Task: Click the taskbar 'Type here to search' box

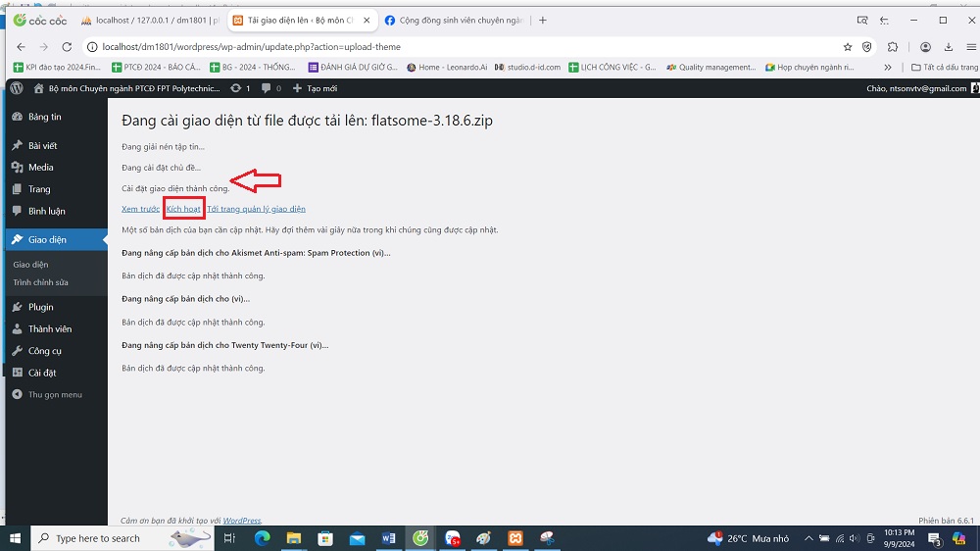Action: pos(122,538)
